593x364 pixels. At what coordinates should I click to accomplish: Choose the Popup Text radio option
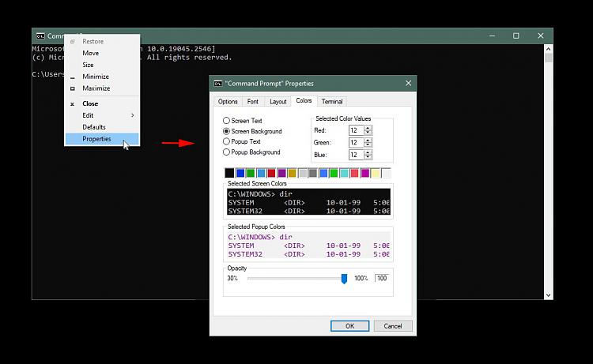tap(226, 141)
